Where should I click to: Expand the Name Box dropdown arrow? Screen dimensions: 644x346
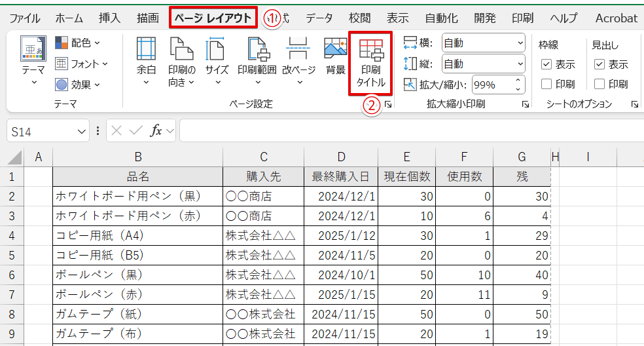click(82, 132)
